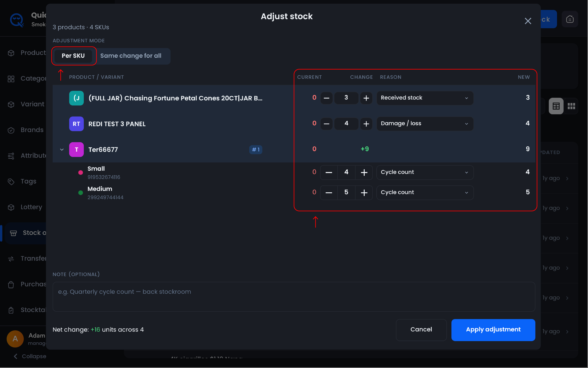Click the green color dot for Medium
This screenshot has width=588, height=368.
(81, 193)
